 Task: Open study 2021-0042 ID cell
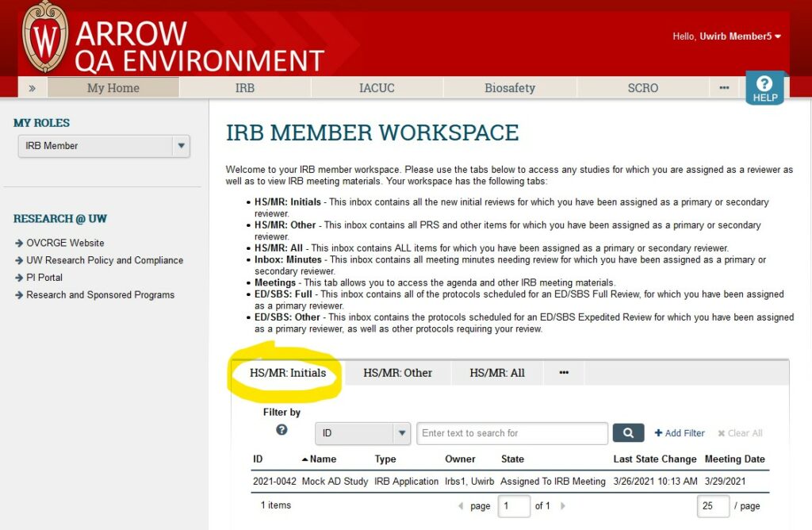(x=274, y=482)
